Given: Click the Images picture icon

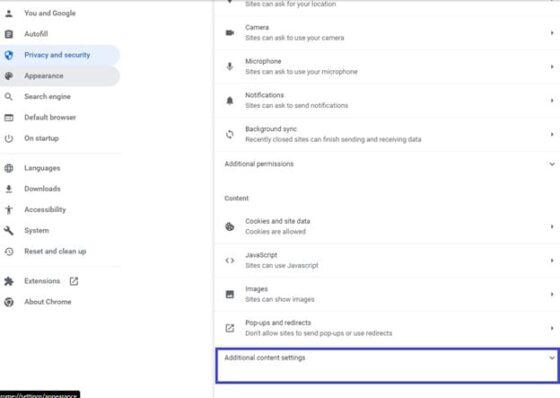Looking at the screenshot, I should [230, 294].
